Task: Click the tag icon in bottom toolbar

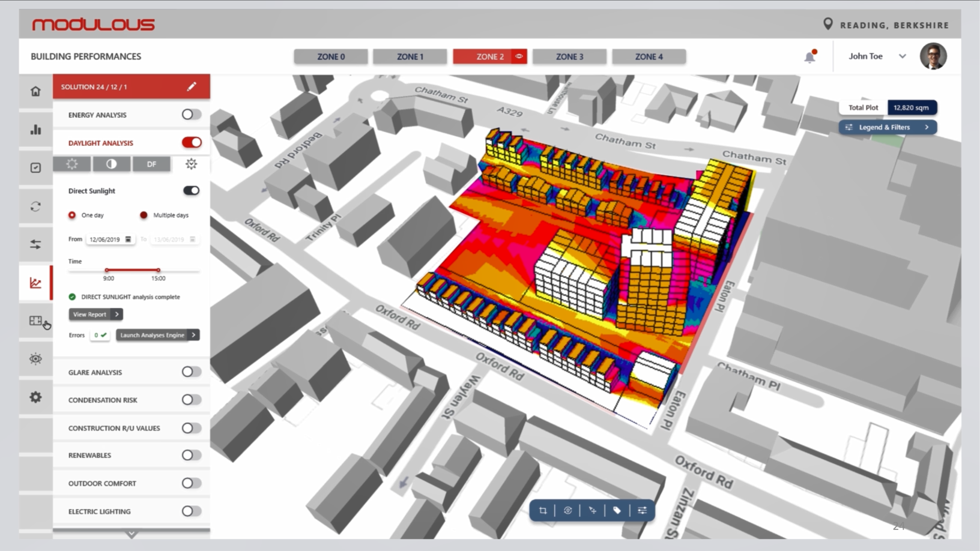Action: (x=617, y=511)
